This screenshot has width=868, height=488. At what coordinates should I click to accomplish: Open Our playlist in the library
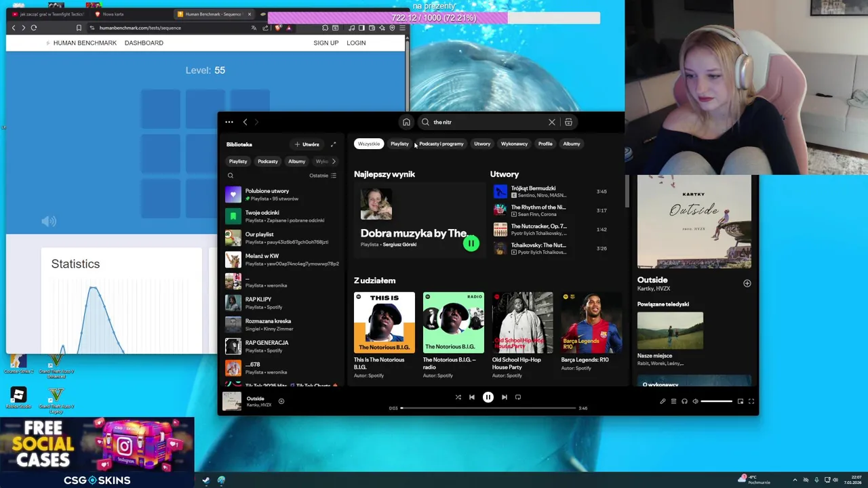click(x=281, y=238)
